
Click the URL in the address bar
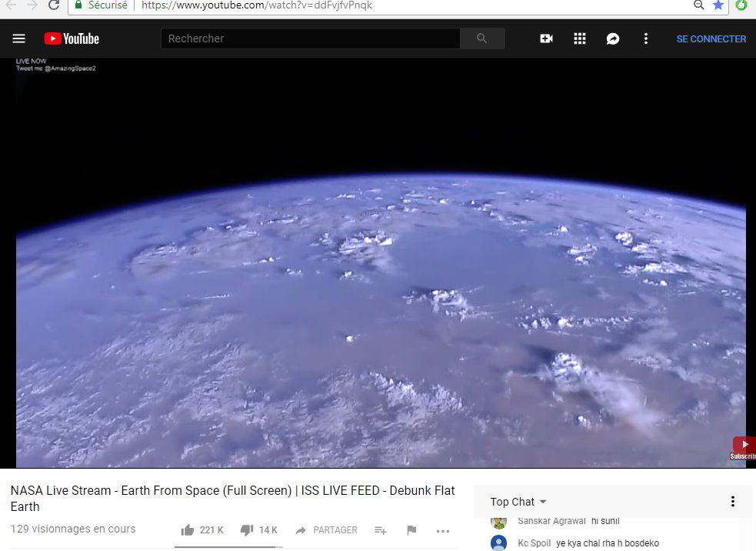[257, 5]
